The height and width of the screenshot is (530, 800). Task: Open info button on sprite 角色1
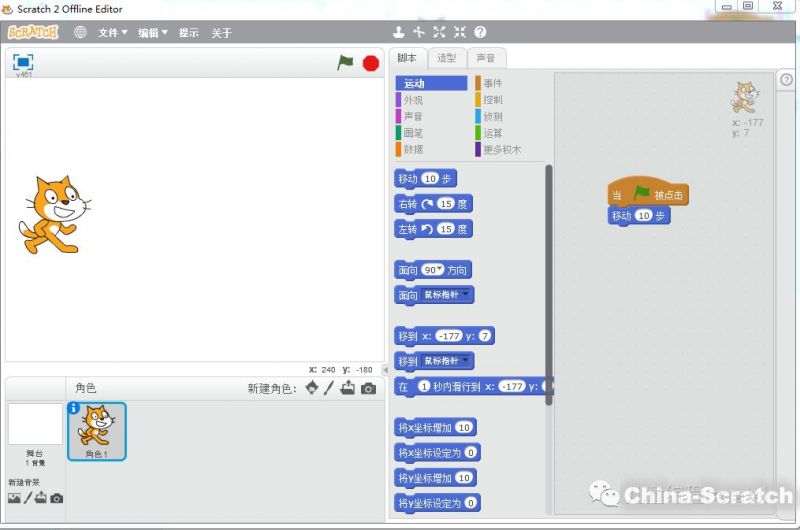click(74, 408)
